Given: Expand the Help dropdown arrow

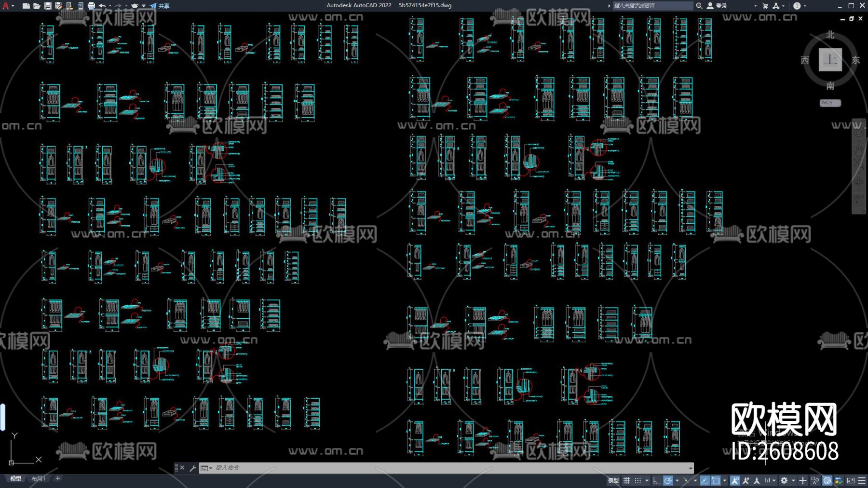Looking at the screenshot, I should [x=804, y=6].
